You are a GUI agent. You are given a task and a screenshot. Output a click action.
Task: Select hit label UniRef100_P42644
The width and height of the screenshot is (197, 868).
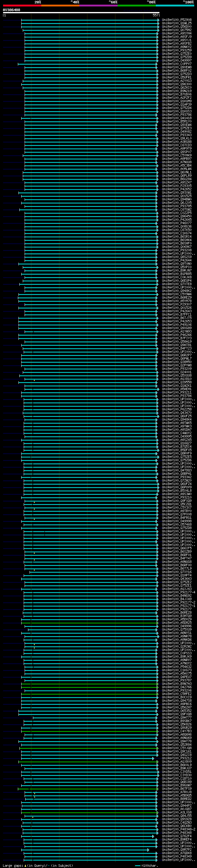click(176, 260)
